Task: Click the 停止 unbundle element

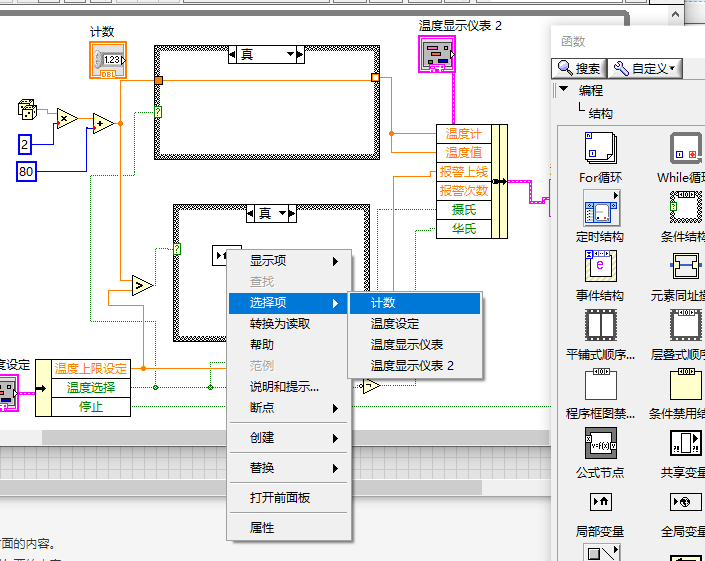Action: [x=91, y=406]
